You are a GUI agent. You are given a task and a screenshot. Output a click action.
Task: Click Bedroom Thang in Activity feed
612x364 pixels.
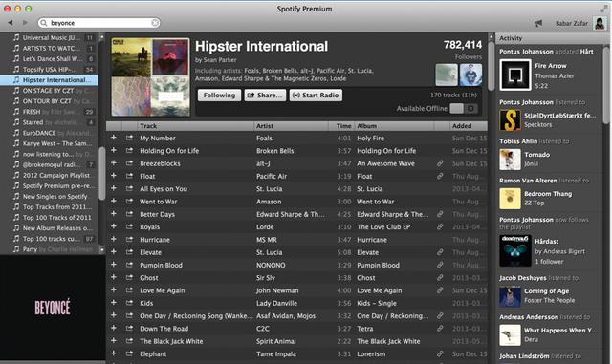click(x=548, y=194)
